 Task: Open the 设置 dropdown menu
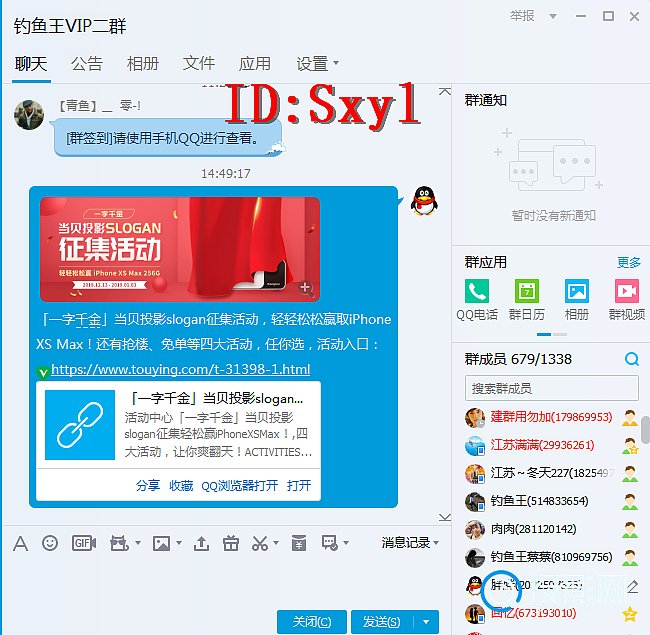coord(317,63)
